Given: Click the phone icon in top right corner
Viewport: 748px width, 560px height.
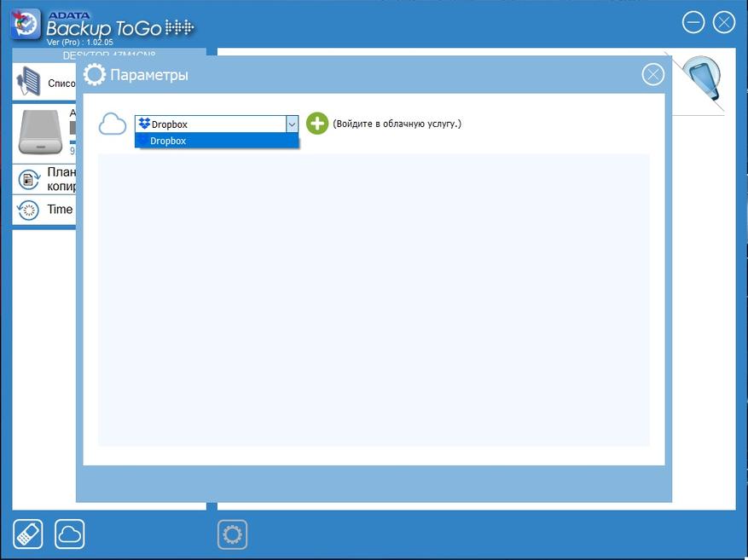Looking at the screenshot, I should [701, 78].
